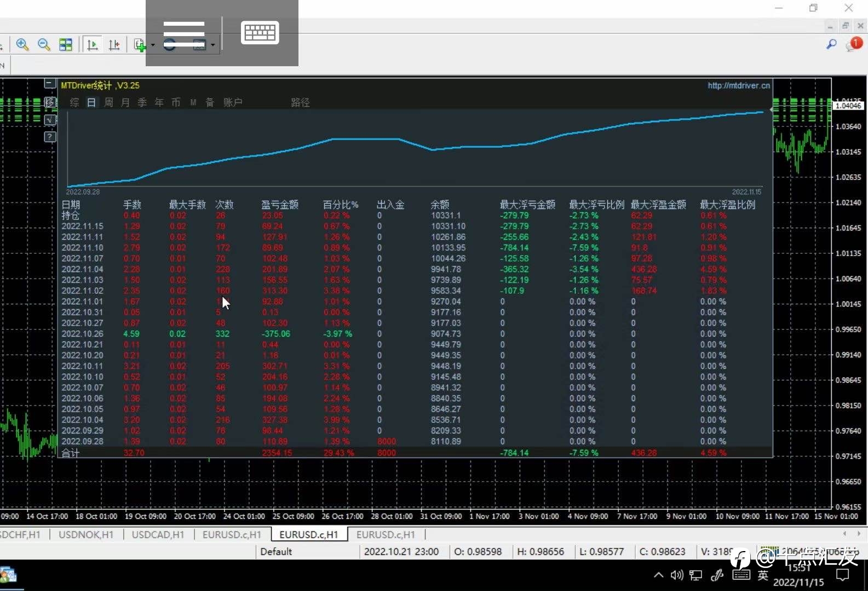868x591 pixels.
Task: Open the Windows notification center icon
Action: (843, 575)
